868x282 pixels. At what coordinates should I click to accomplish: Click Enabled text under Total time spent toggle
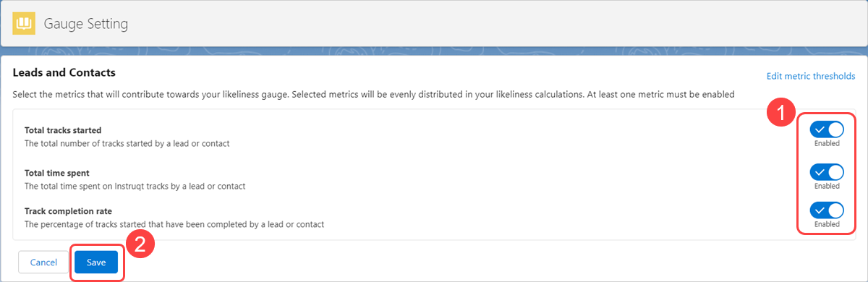click(x=827, y=185)
